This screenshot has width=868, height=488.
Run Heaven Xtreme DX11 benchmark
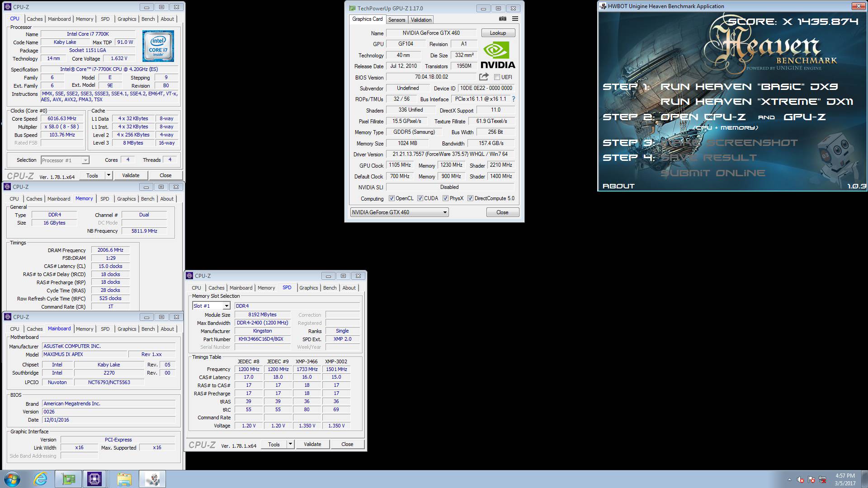click(x=757, y=102)
